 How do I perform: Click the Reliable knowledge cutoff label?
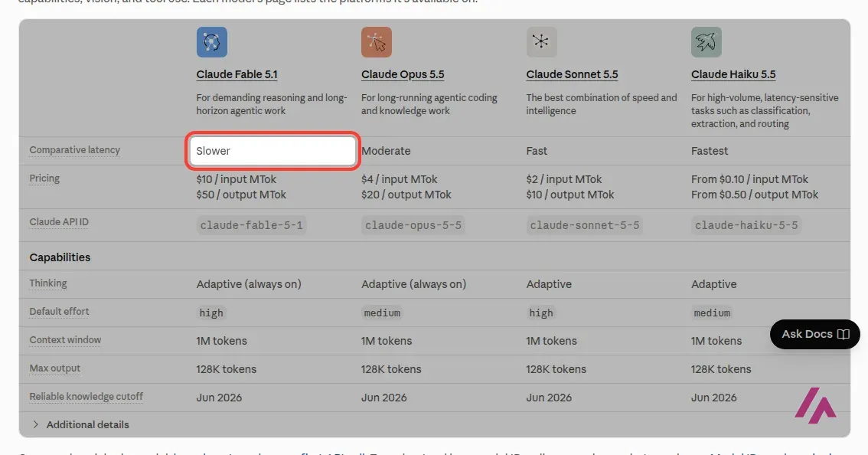86,396
